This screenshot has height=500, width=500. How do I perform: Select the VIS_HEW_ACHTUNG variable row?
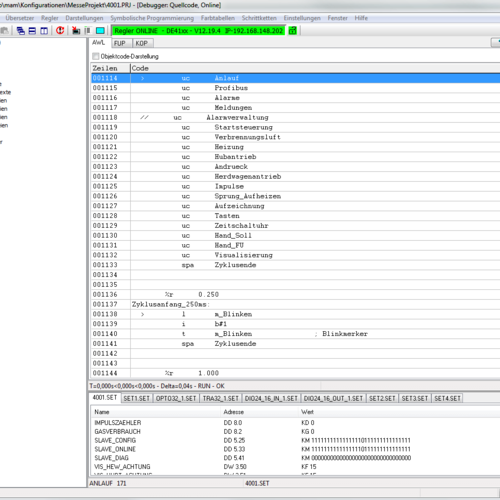295,467
